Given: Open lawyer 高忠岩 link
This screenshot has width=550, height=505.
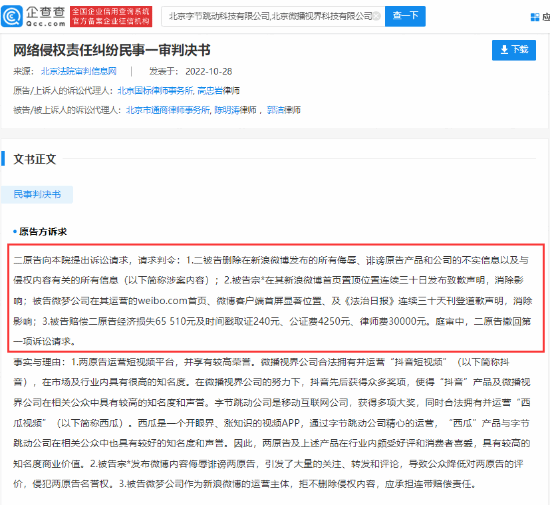Looking at the screenshot, I should click(x=210, y=91).
